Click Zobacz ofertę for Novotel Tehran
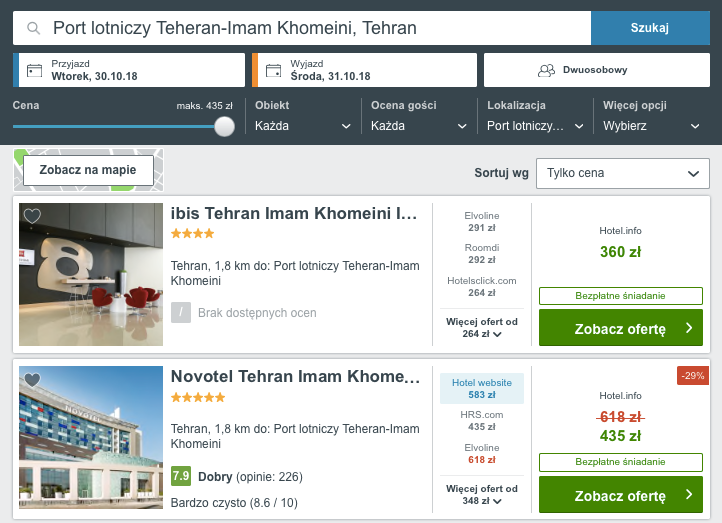Viewport: 722px width, 523px height. pyautogui.click(x=620, y=495)
